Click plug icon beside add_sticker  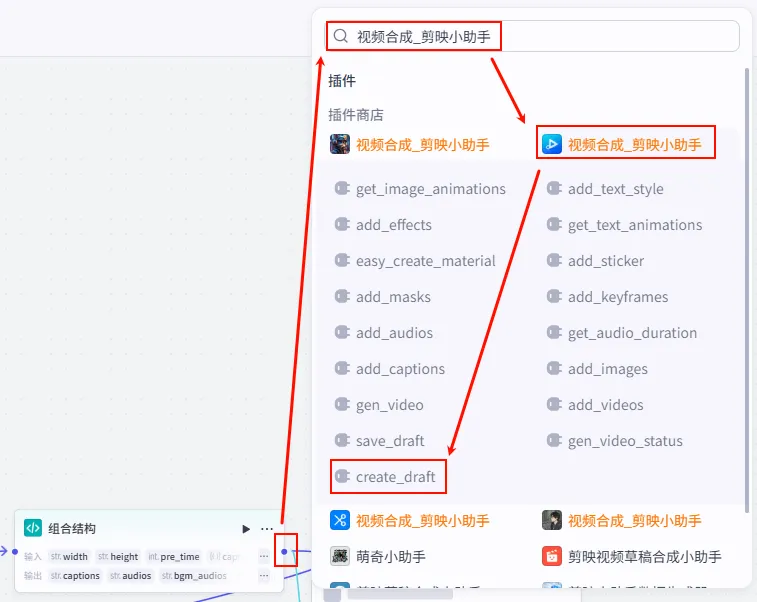554,261
